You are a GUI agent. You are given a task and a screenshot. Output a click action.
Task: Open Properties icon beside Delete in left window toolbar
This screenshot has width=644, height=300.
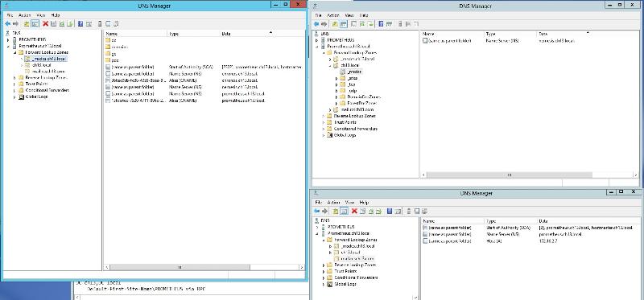[x=53, y=24]
